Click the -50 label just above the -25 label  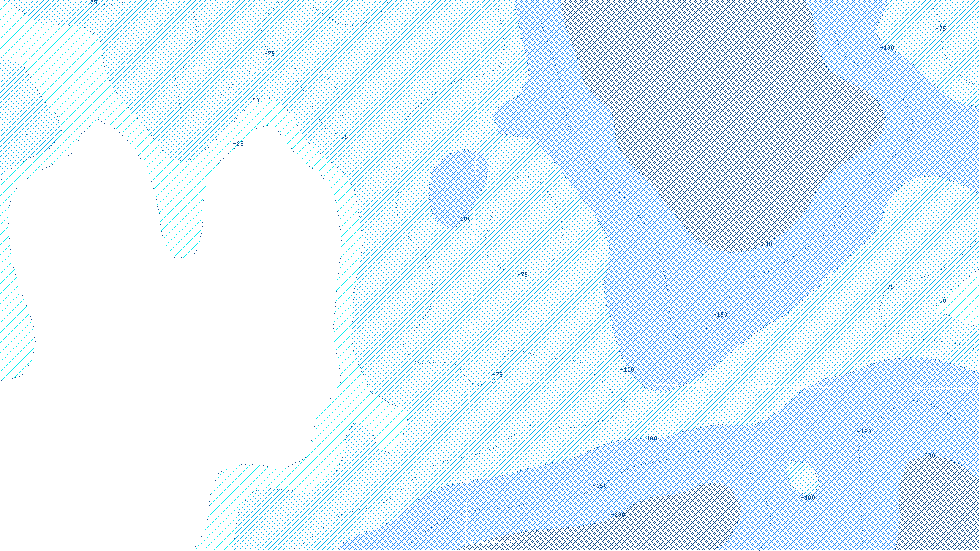(x=254, y=100)
